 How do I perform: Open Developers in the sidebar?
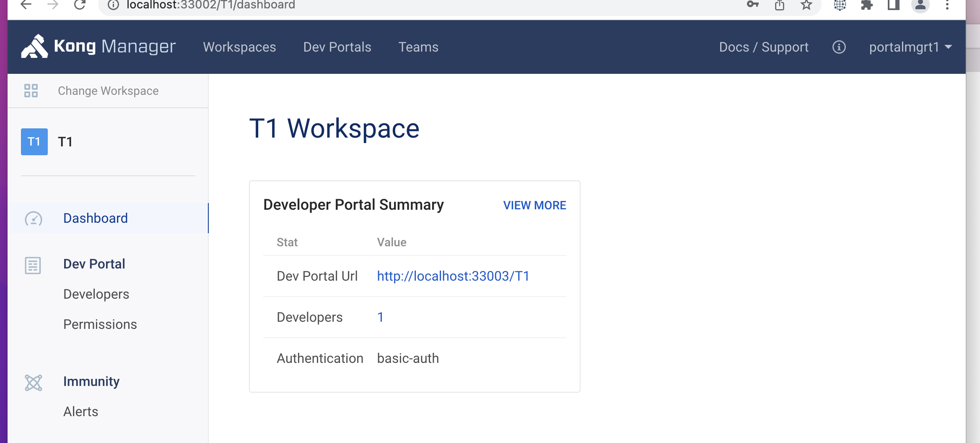[96, 294]
